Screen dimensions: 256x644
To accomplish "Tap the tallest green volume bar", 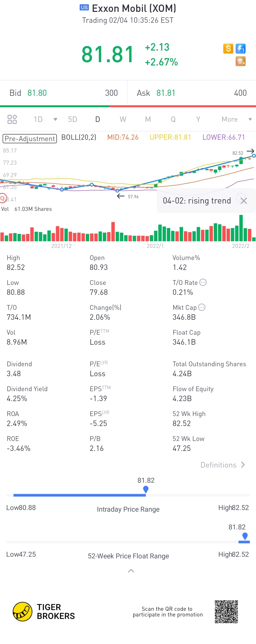I will (x=241, y=228).
